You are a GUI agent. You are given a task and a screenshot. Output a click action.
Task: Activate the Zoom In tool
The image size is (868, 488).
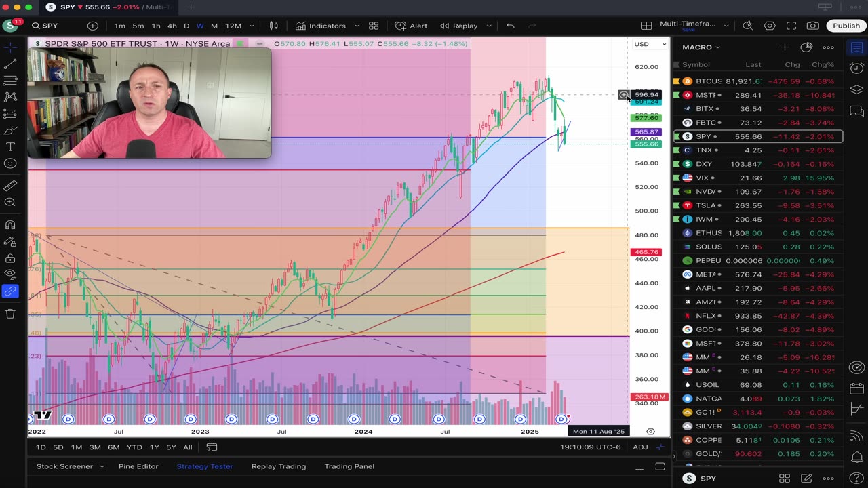10,202
